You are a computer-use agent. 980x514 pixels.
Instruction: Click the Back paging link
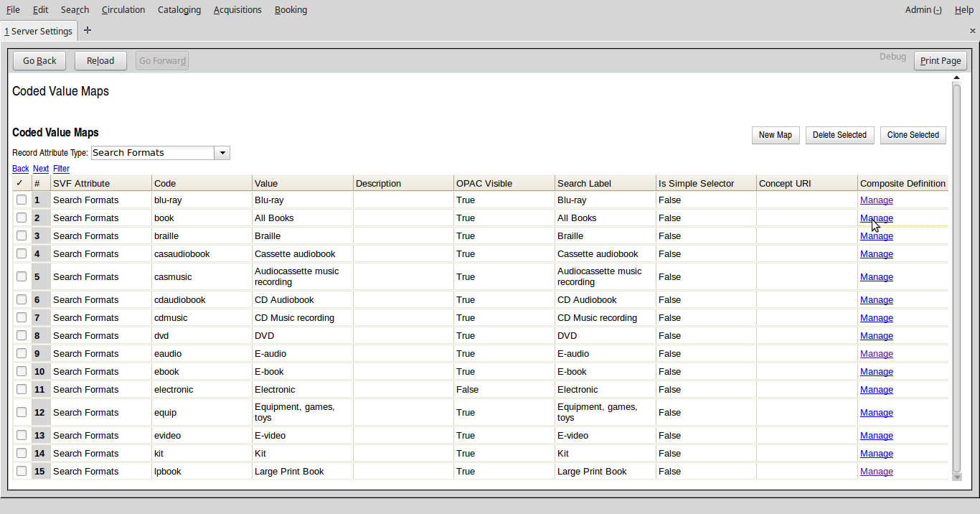click(21, 169)
